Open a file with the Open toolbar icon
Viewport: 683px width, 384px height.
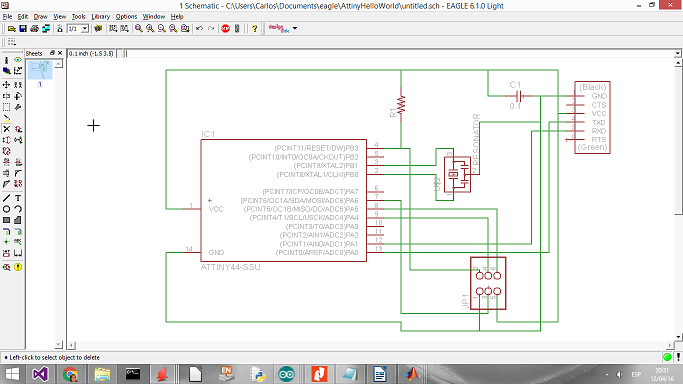12,28
